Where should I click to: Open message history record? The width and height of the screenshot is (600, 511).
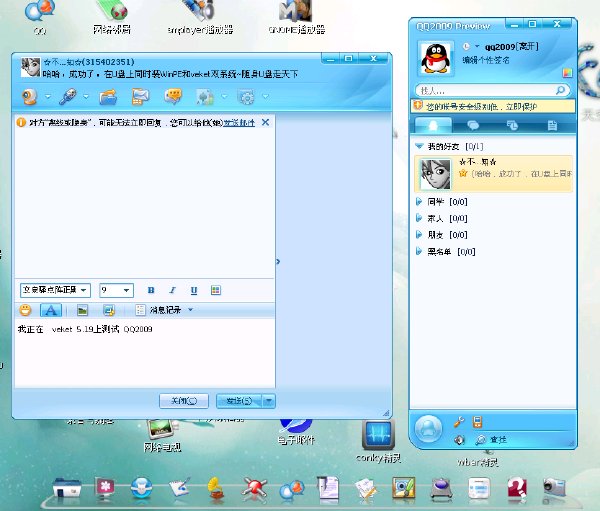(158, 310)
